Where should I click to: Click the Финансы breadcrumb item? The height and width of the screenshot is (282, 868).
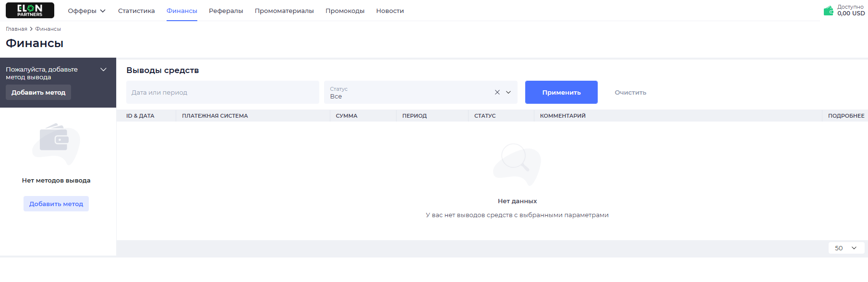[48, 29]
